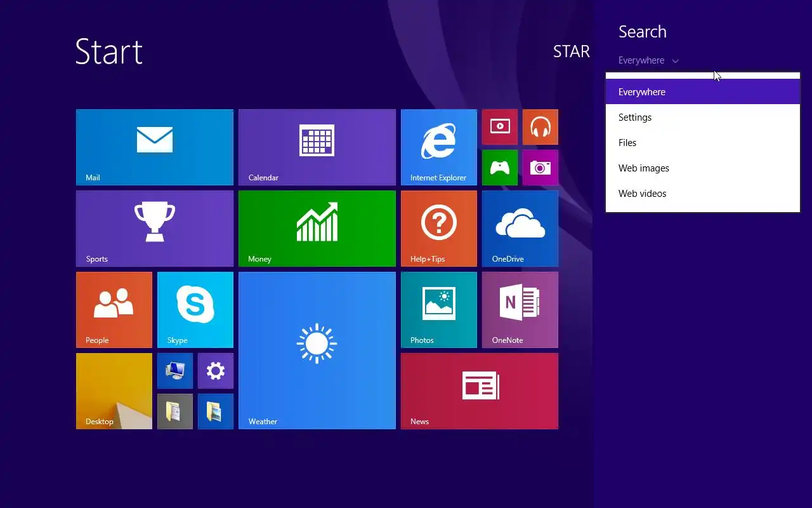Collapse the Everywhere search scope dropdown
812x508 pixels.
click(648, 60)
